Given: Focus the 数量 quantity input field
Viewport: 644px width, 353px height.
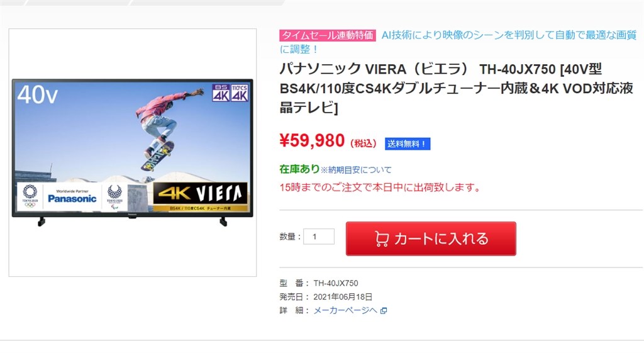Looking at the screenshot, I should pyautogui.click(x=319, y=237).
